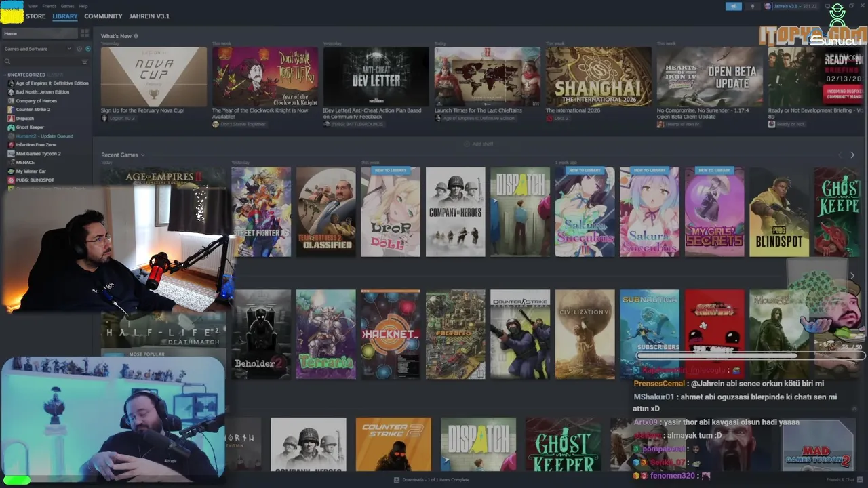Toggle the ready to play filter

point(88,49)
